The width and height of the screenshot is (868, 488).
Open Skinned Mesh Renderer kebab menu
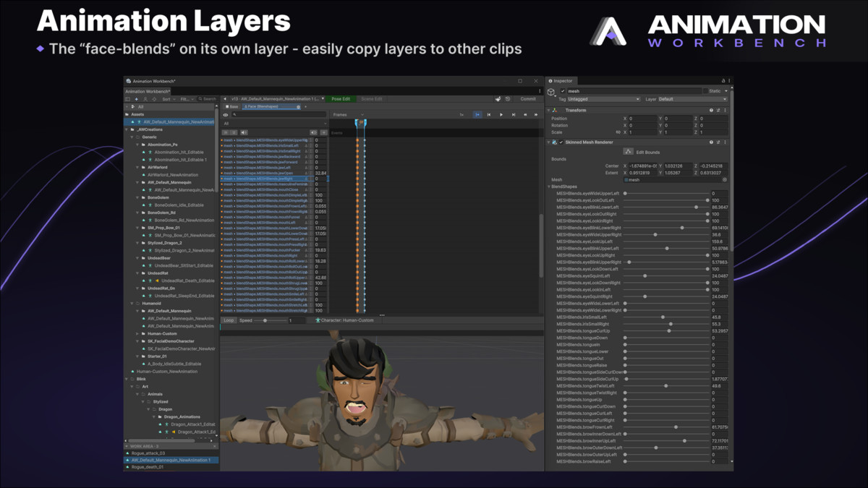[725, 142]
